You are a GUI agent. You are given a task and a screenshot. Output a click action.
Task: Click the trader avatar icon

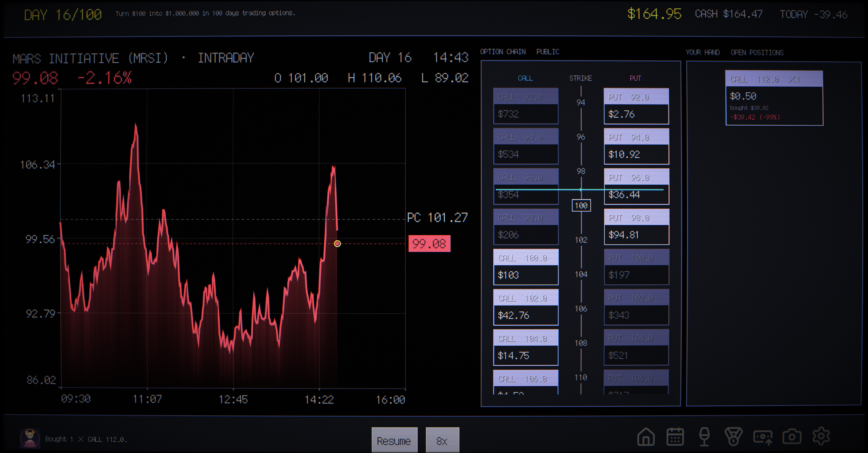pyautogui.click(x=30, y=438)
